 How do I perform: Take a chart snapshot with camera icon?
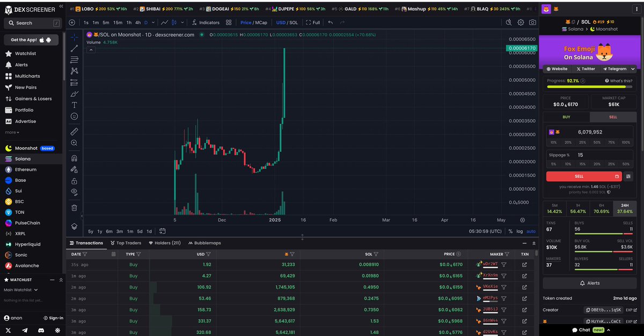click(532, 23)
